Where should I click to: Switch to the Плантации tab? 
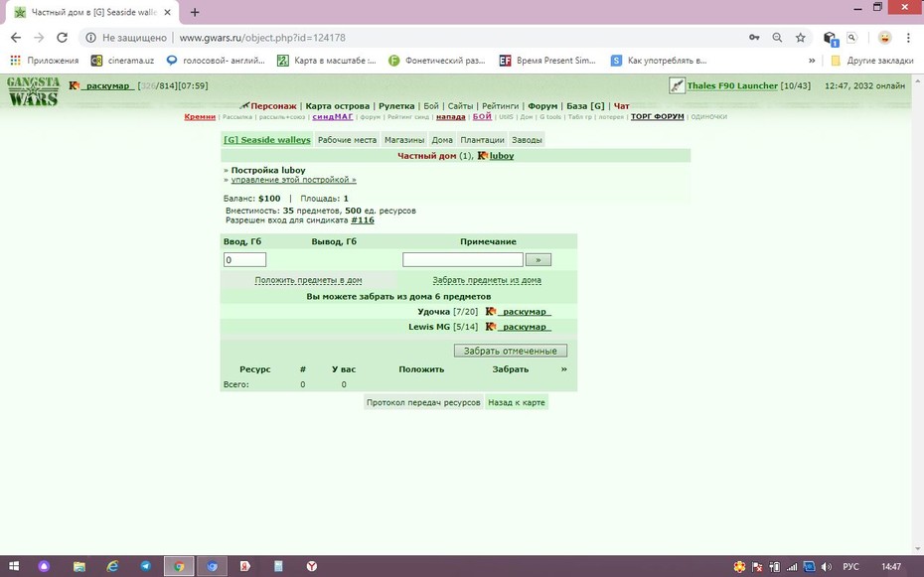click(x=482, y=140)
